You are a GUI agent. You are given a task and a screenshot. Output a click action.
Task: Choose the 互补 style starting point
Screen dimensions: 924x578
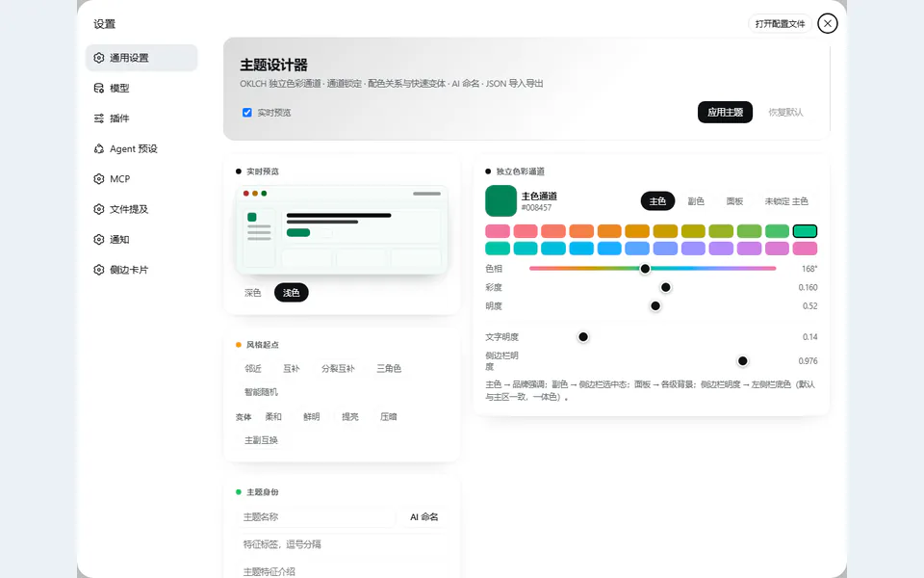pos(291,368)
